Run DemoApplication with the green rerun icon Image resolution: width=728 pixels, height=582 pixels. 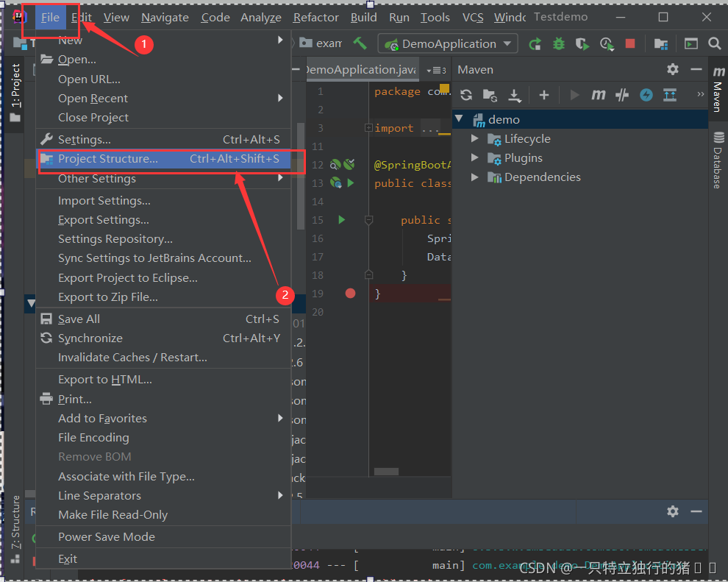[535, 43]
